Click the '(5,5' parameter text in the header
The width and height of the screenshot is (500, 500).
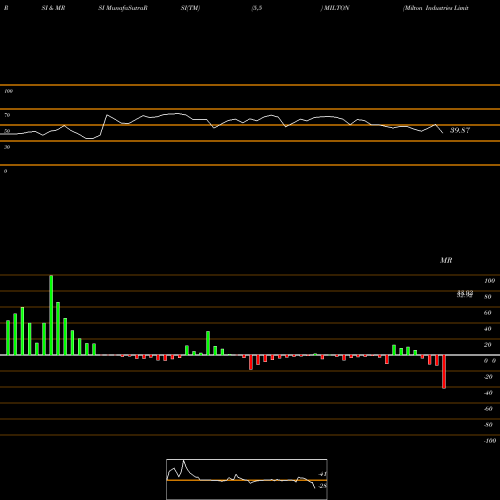click(x=256, y=8)
